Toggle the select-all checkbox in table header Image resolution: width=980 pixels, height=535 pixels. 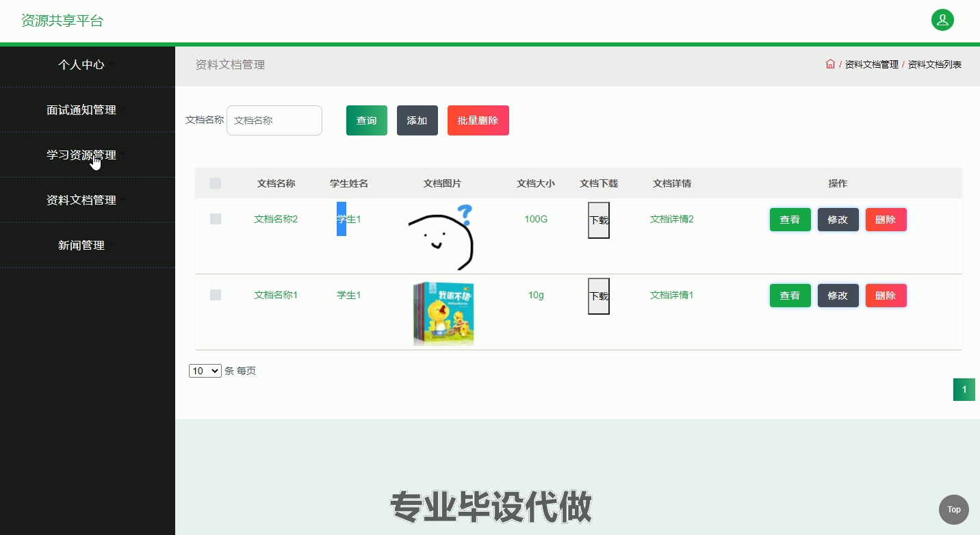[216, 183]
